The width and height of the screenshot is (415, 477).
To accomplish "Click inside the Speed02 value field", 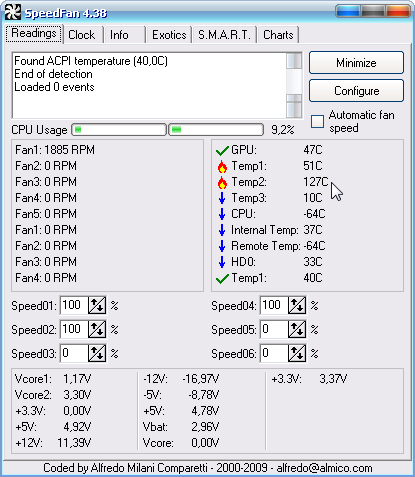I will pos(74,329).
